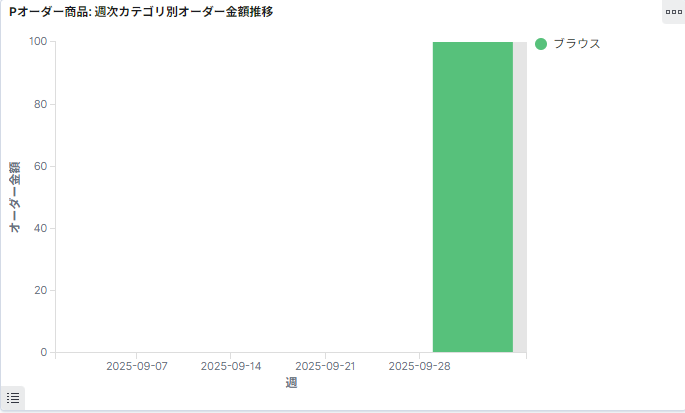Select the 2025-09-14 week label
The width and height of the screenshot is (685, 413).
click(x=231, y=367)
